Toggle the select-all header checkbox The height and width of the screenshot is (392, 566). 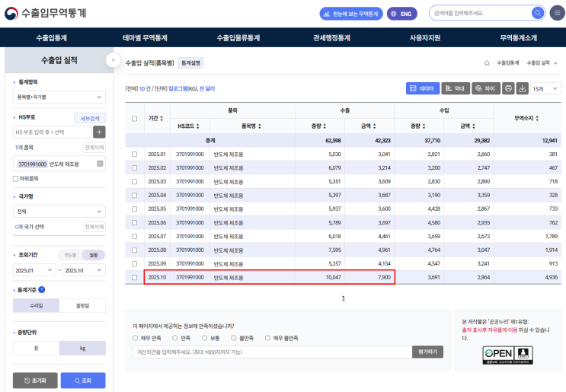tap(134, 119)
